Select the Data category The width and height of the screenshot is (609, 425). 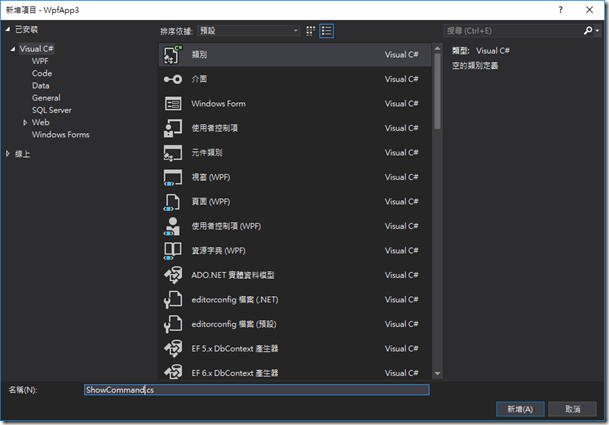[41, 85]
